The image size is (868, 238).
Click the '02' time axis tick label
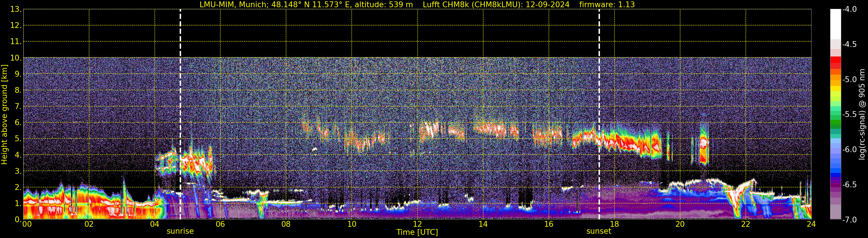click(89, 224)
